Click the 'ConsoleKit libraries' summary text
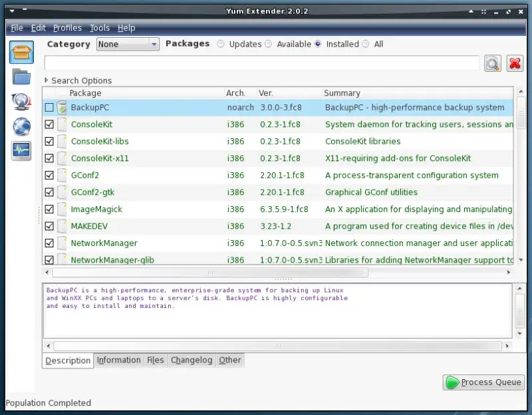 pyautogui.click(x=362, y=142)
